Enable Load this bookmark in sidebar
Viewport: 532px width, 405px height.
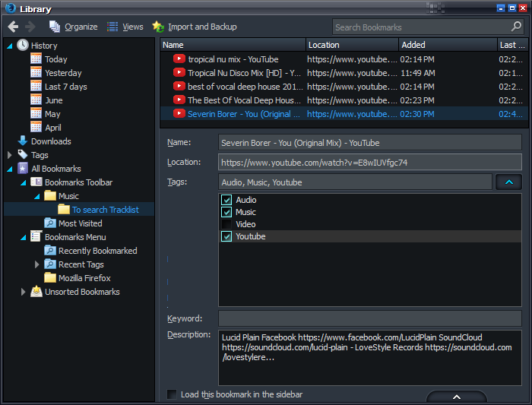click(172, 394)
